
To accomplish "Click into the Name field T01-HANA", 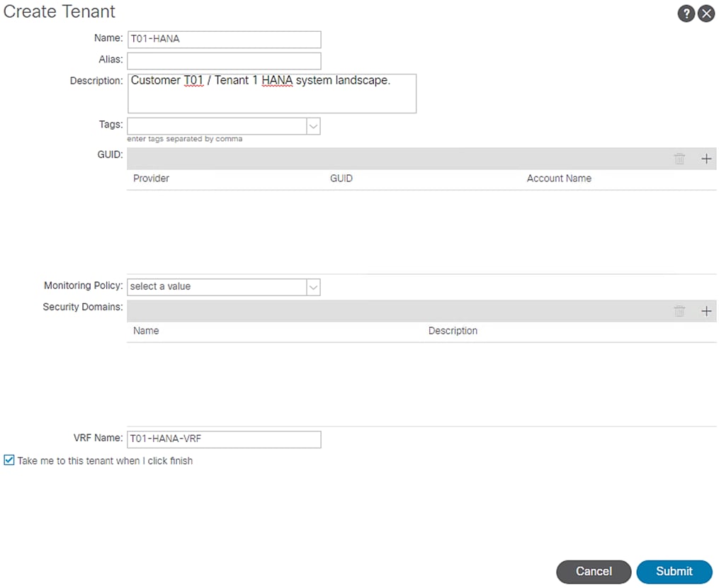I will (x=224, y=40).
